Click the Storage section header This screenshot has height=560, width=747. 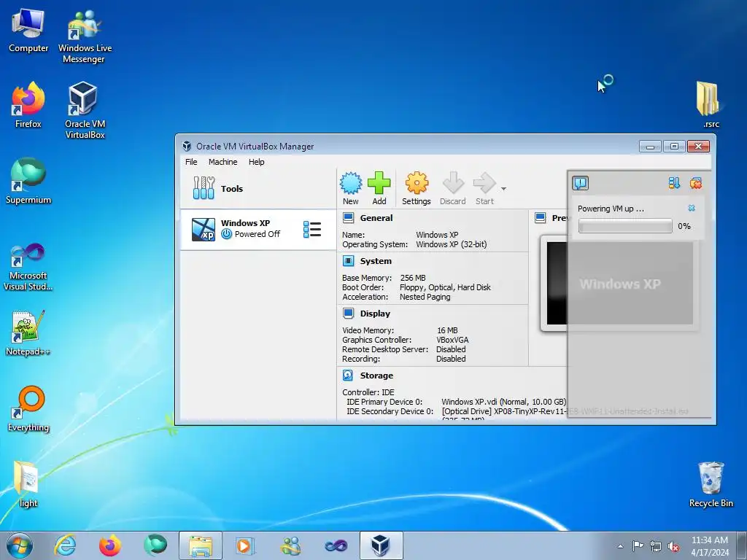[x=376, y=376]
